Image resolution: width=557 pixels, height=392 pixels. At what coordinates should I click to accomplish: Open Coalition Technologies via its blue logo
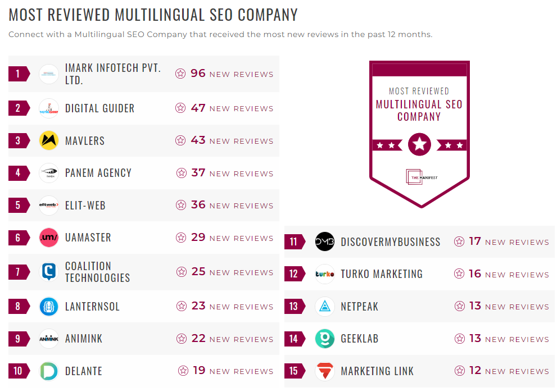[x=48, y=270]
